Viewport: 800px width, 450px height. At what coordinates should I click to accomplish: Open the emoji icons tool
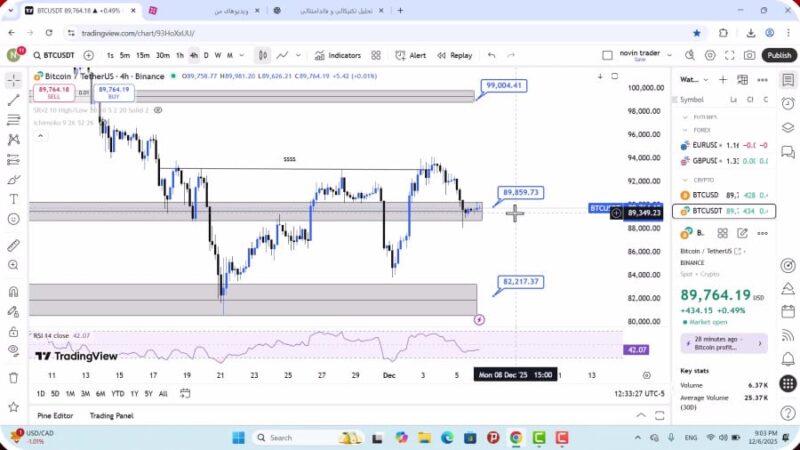(x=13, y=218)
